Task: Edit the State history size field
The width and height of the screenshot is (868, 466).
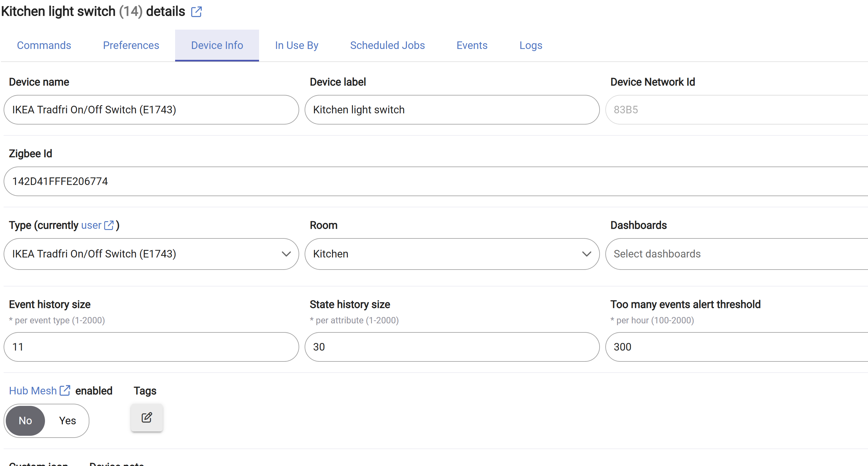Action: coord(452,347)
